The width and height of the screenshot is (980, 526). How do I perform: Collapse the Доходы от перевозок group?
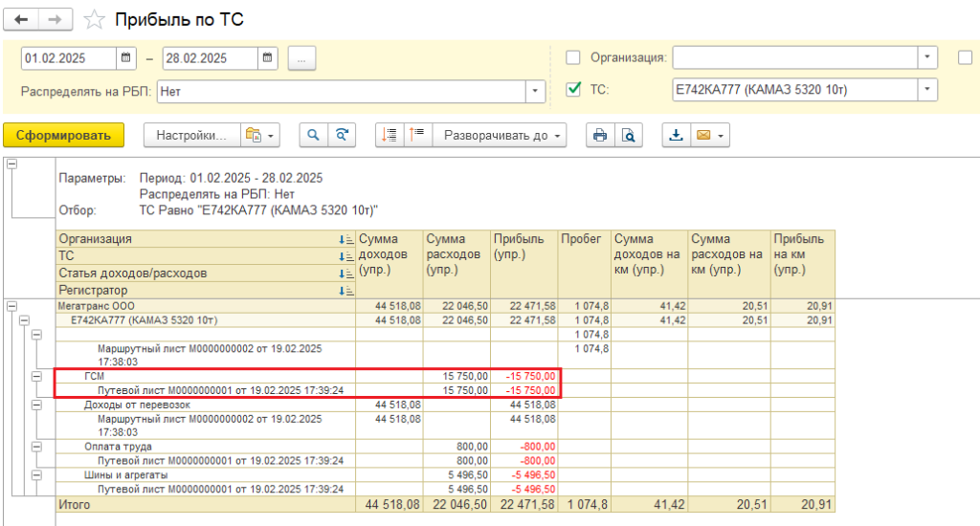point(37,405)
